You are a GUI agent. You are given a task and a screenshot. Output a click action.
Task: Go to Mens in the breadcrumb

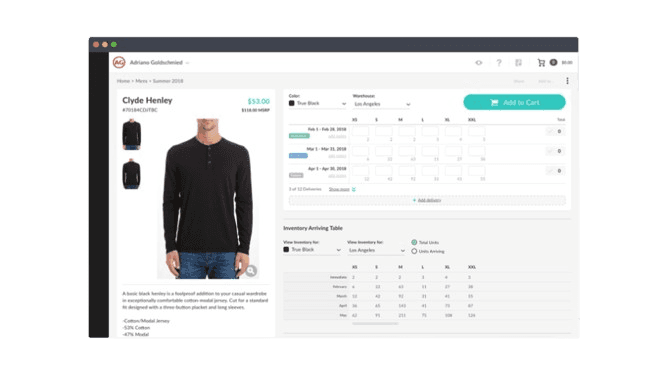pyautogui.click(x=141, y=81)
